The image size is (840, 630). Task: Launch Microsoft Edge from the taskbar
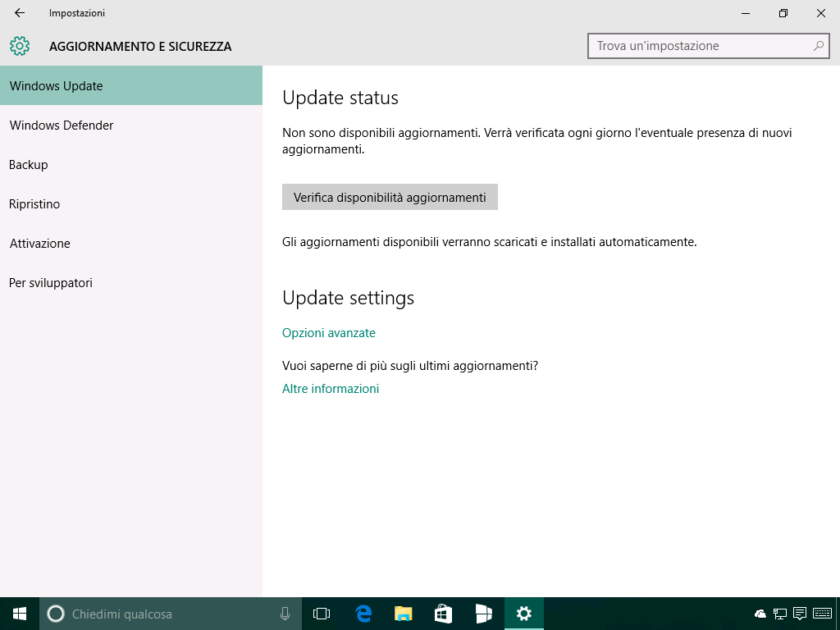[x=363, y=614]
